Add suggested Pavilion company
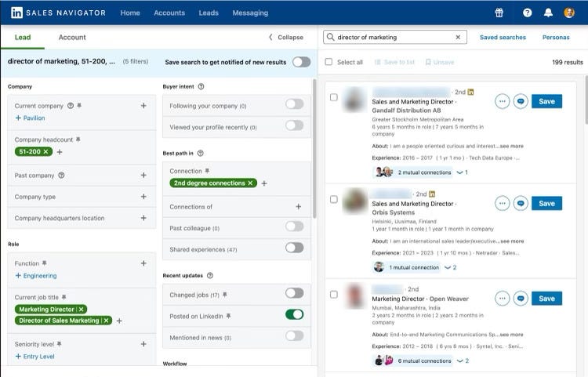This screenshot has width=588, height=377. [30, 118]
